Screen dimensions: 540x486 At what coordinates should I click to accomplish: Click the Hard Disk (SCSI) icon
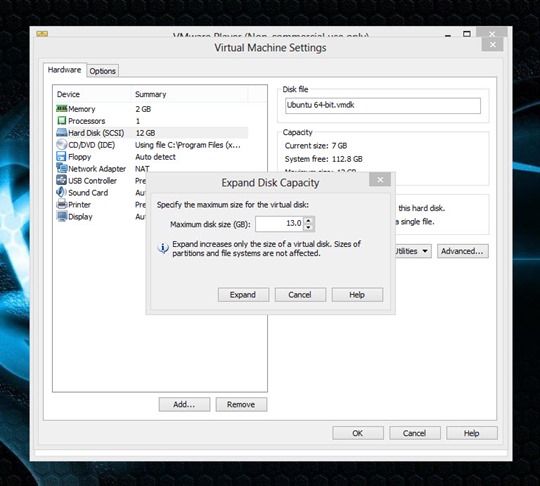62,133
